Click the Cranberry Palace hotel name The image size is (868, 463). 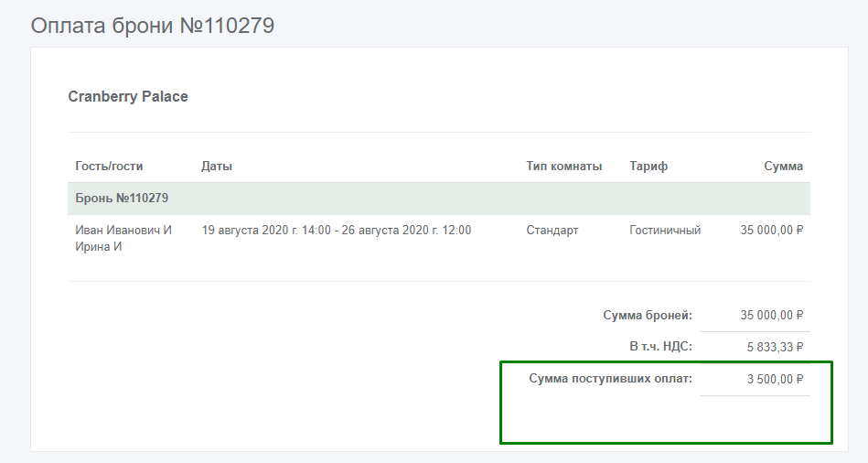(x=128, y=96)
